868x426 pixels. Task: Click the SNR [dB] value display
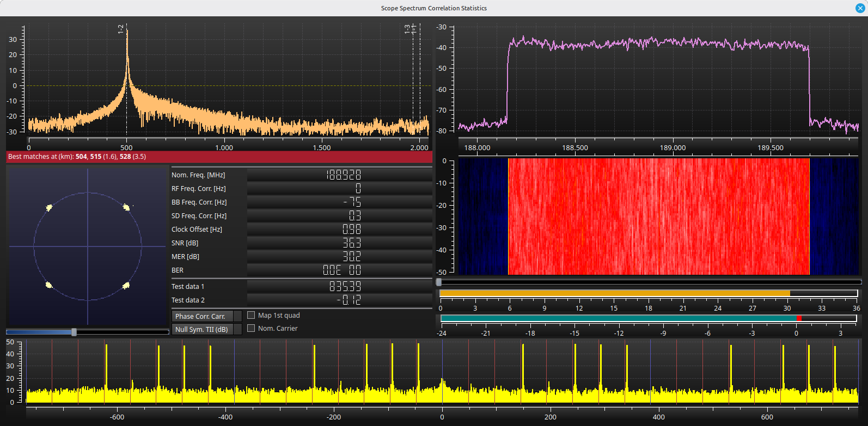[340, 243]
